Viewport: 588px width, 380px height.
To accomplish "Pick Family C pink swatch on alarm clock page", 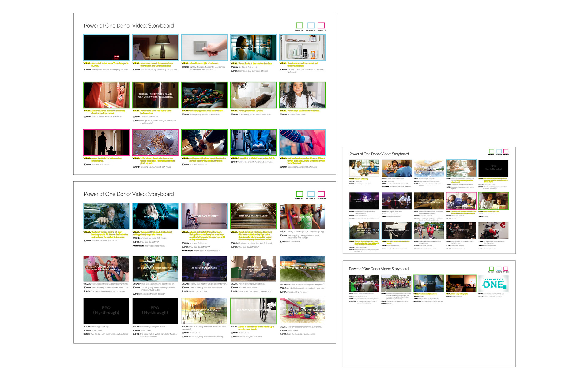I will [321, 25].
